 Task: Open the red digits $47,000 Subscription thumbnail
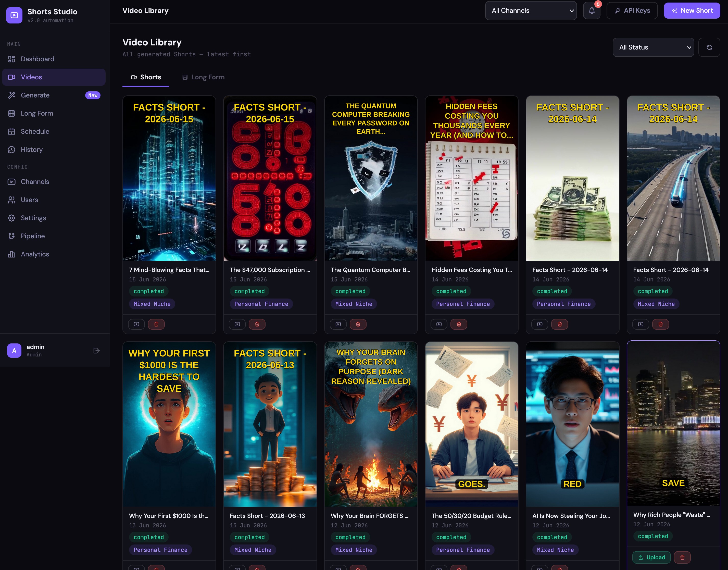pyautogui.click(x=270, y=178)
